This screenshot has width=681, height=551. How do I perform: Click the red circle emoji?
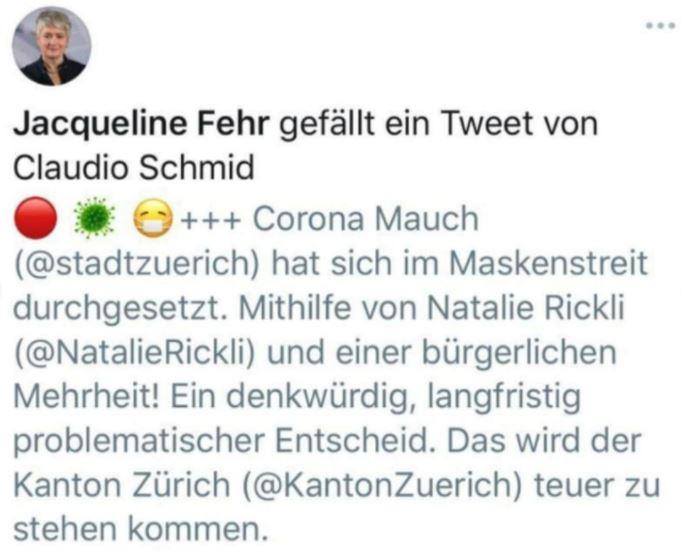[35, 217]
